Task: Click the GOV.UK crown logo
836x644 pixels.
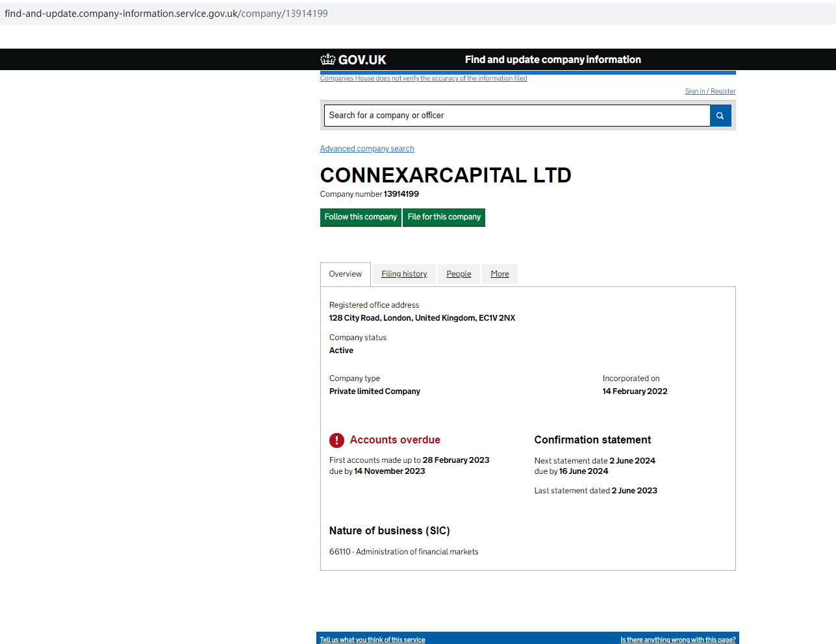Action: pyautogui.click(x=353, y=60)
